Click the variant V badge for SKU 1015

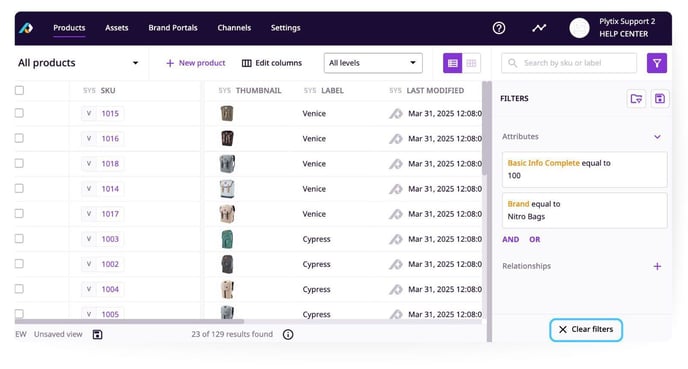point(89,114)
